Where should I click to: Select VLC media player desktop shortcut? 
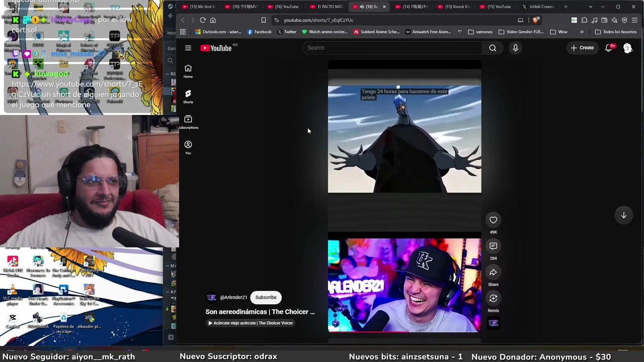click(13, 294)
